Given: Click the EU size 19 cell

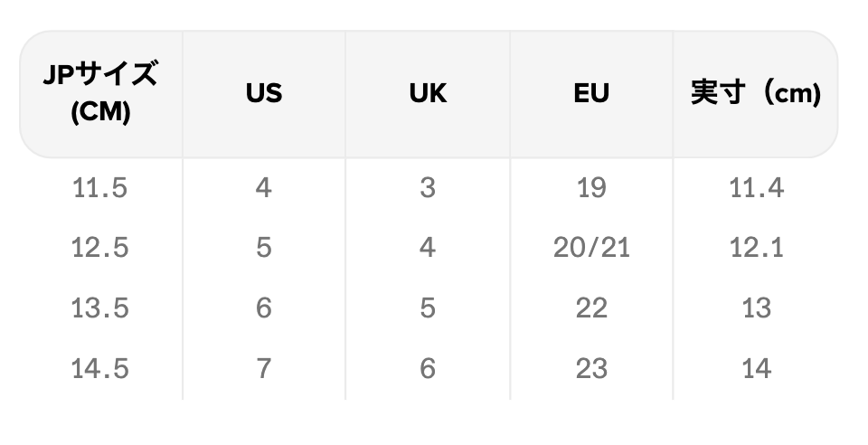Looking at the screenshot, I should [x=591, y=188].
